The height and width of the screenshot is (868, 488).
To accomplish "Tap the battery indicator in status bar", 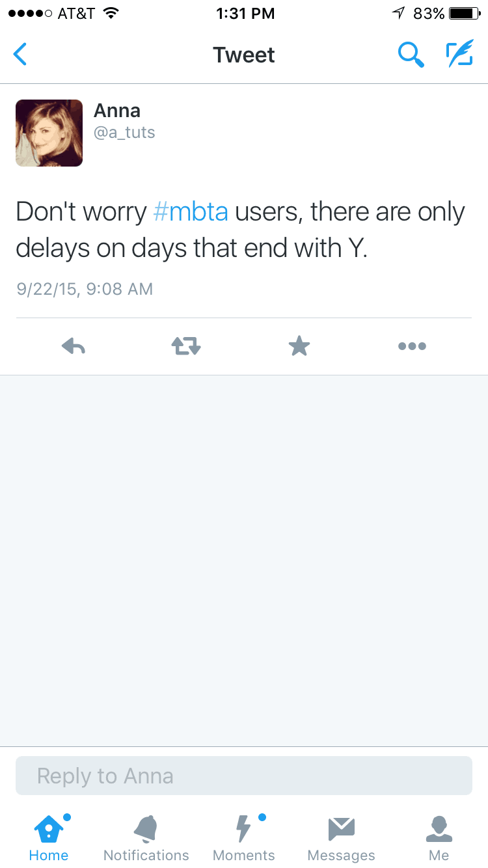I will 464,14.
